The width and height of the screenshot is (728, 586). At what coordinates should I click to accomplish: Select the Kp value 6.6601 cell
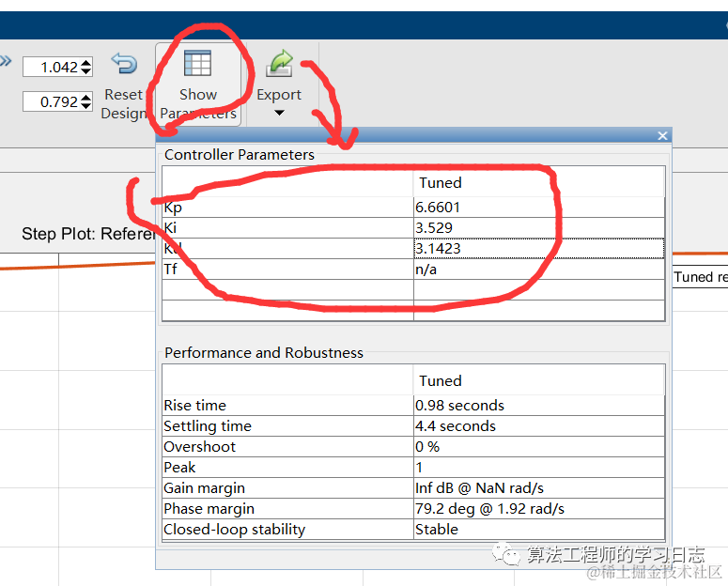(x=539, y=208)
